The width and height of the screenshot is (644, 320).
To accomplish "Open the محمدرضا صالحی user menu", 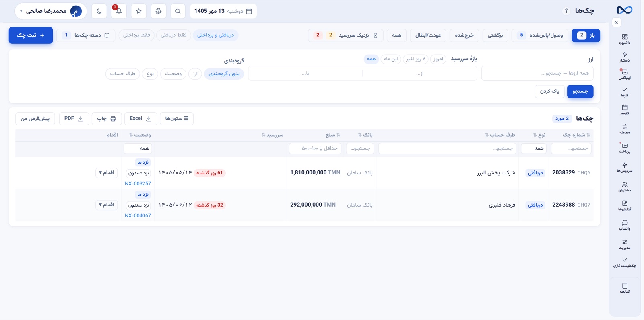I will pos(51,11).
